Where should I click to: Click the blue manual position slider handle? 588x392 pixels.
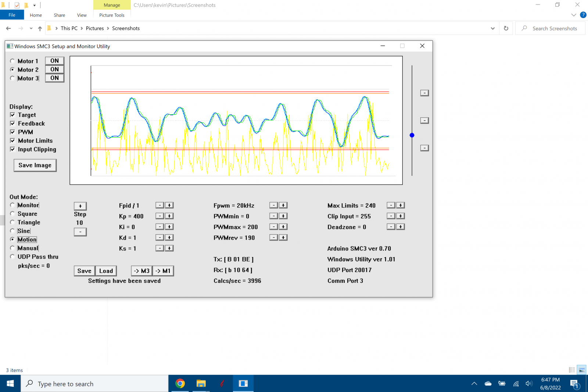[x=412, y=135]
